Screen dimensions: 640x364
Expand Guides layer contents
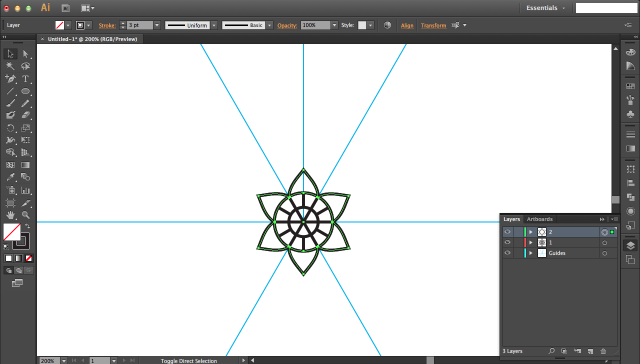click(531, 253)
